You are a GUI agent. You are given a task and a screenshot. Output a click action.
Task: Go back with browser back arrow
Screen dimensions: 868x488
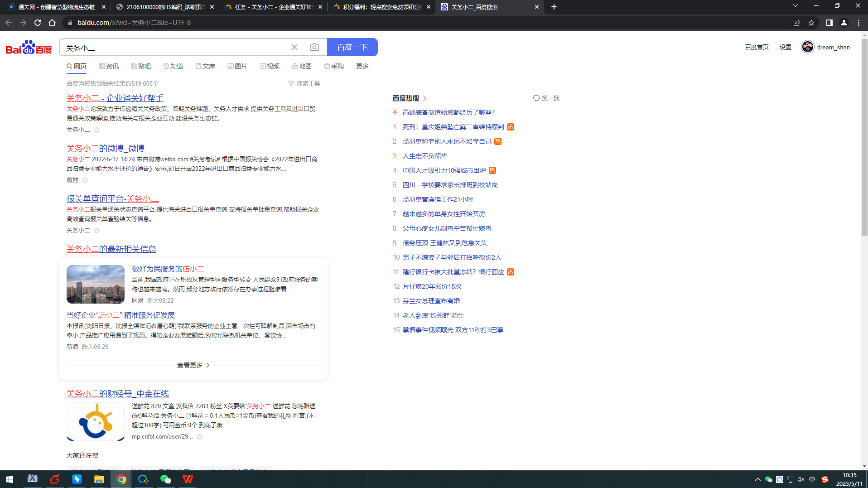9,23
